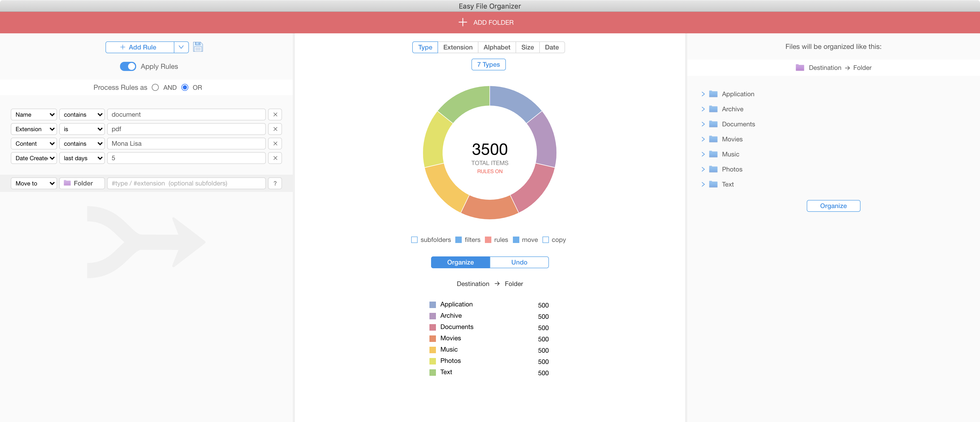Enable the subfolders checkbox

pos(414,240)
